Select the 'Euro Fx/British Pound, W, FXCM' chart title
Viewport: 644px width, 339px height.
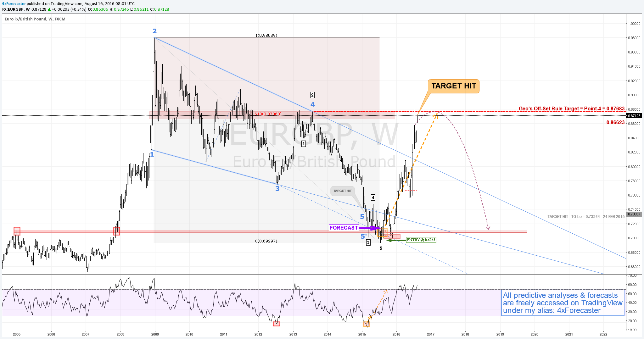(35, 19)
